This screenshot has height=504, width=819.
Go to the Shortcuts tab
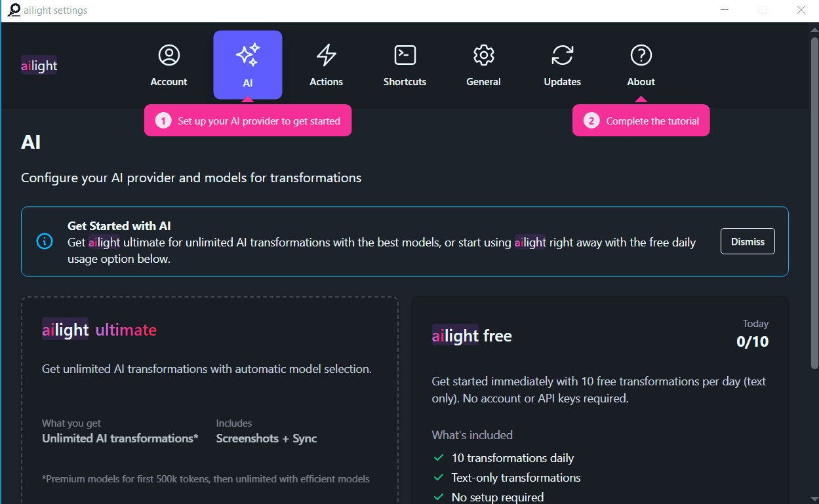pos(405,65)
